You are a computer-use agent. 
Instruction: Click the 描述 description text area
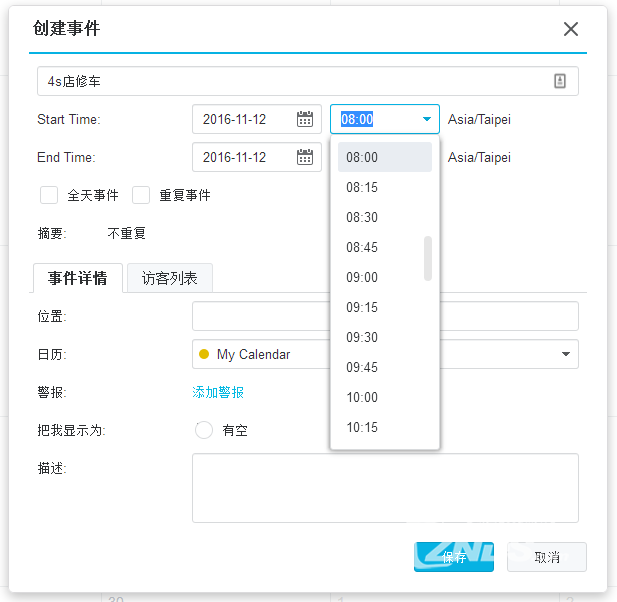click(x=385, y=488)
